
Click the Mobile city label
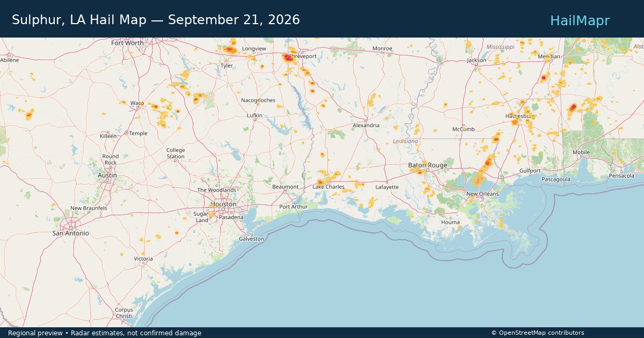581,152
